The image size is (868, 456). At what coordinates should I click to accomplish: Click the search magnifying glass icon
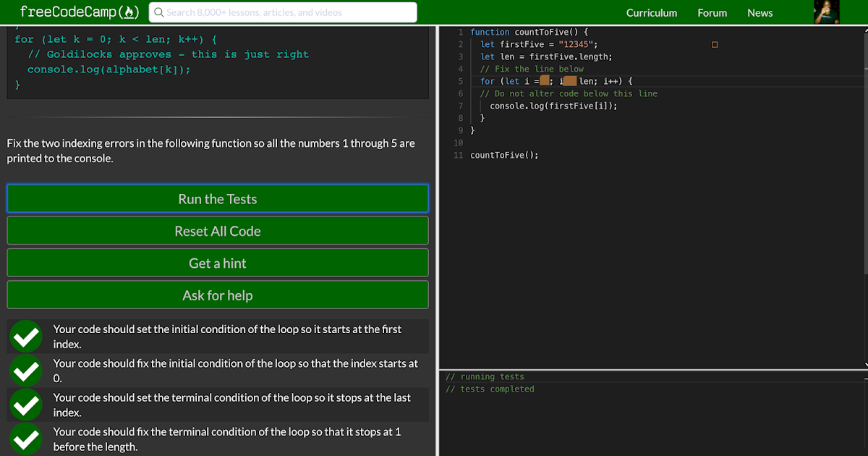[158, 12]
